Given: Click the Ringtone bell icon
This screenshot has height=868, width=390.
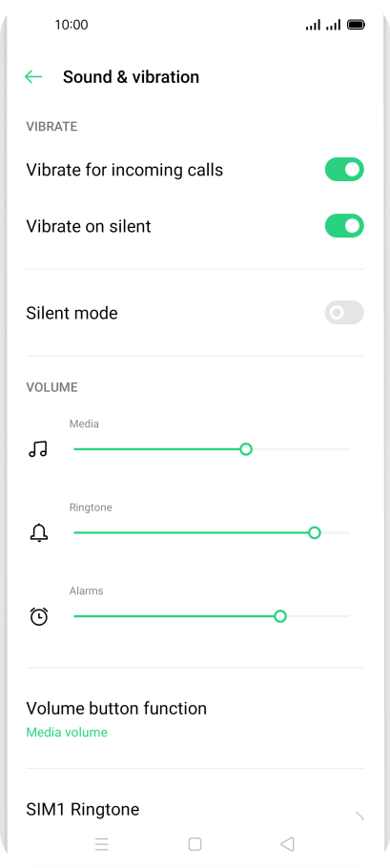Looking at the screenshot, I should [x=39, y=532].
